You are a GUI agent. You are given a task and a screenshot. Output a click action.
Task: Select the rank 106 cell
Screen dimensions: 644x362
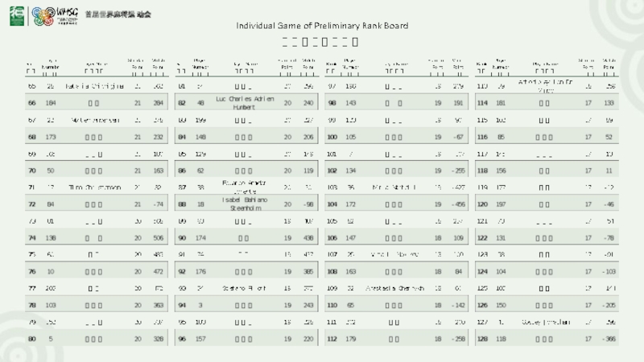pos(331,238)
